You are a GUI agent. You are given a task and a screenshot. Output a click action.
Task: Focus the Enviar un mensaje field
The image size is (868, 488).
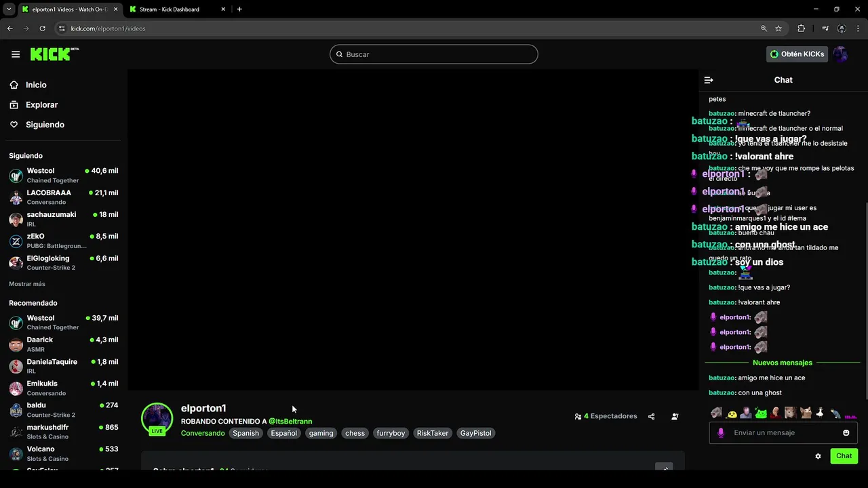coord(783,432)
